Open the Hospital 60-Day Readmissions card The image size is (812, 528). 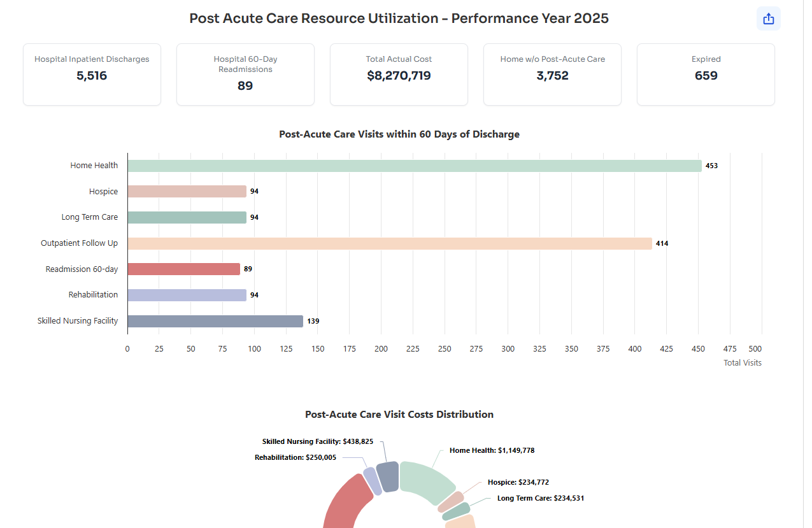click(245, 75)
